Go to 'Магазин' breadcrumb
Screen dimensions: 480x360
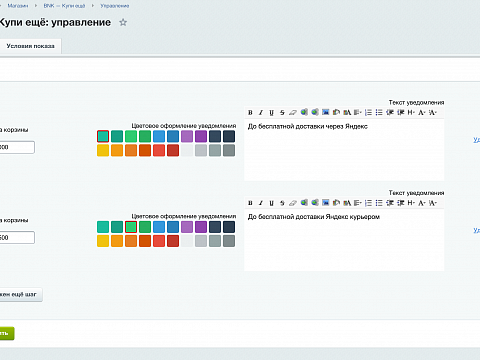(x=18, y=6)
